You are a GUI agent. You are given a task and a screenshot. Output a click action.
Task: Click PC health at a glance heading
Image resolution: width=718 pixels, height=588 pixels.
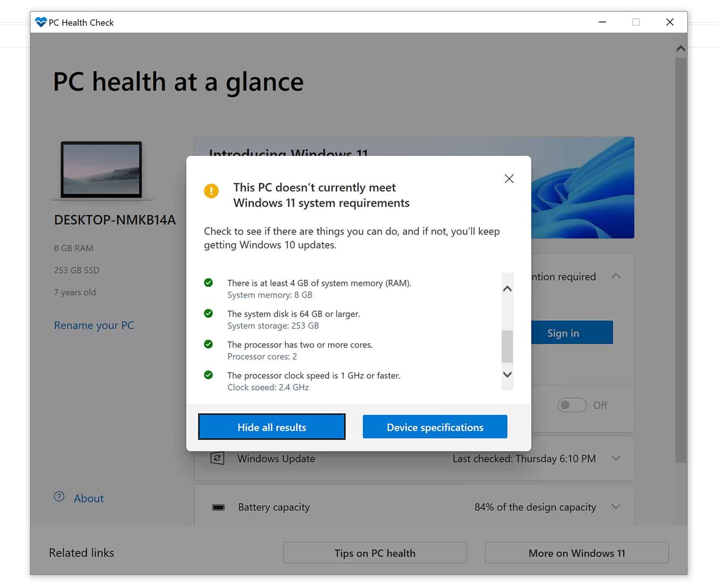[x=178, y=82]
